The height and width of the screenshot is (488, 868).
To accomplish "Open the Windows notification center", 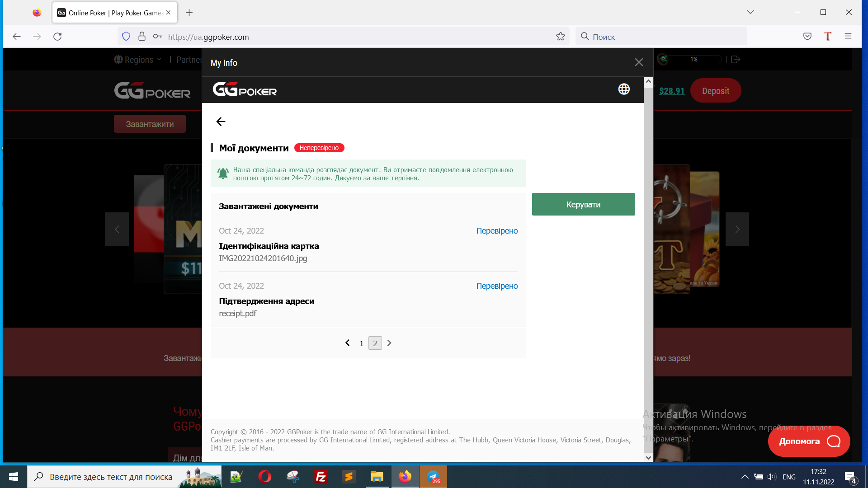I will [850, 477].
